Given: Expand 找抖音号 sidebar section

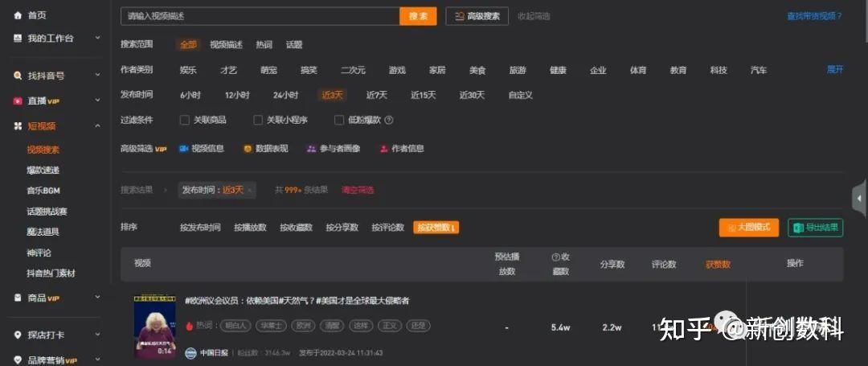Looking at the screenshot, I should click(98, 76).
